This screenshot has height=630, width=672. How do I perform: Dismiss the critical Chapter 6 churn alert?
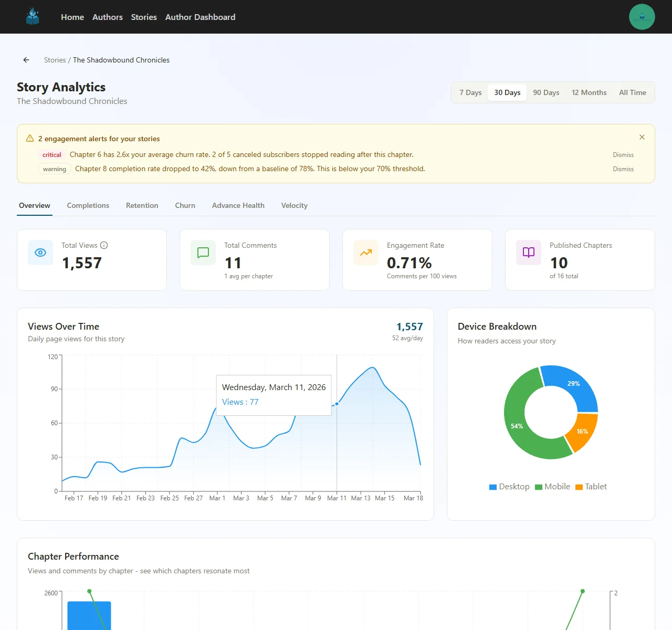pos(623,154)
